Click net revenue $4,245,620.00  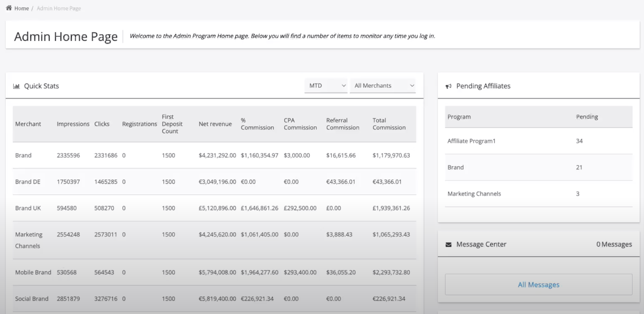click(217, 235)
